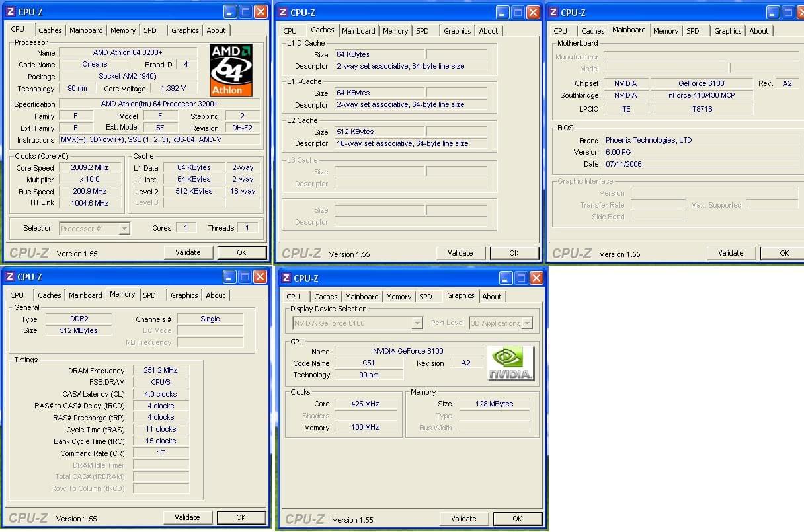Click the AMD Athlon 64 logo image

coord(231,70)
